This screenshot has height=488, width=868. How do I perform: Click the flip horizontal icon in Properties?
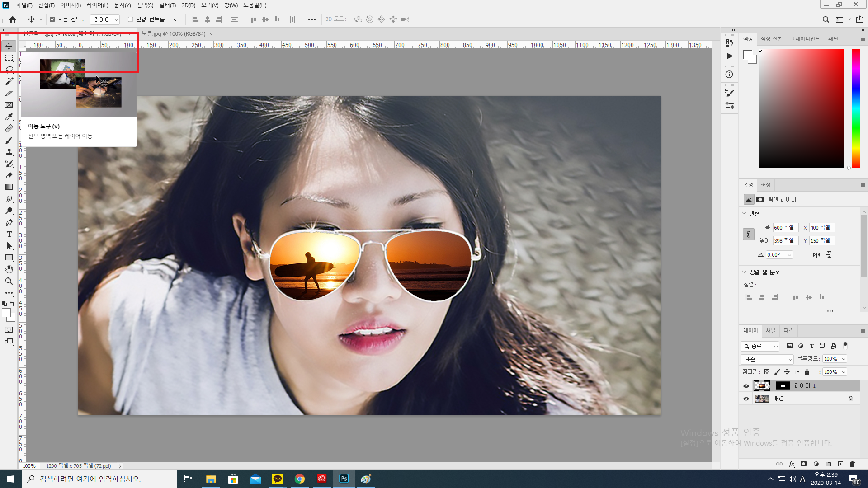(816, 255)
